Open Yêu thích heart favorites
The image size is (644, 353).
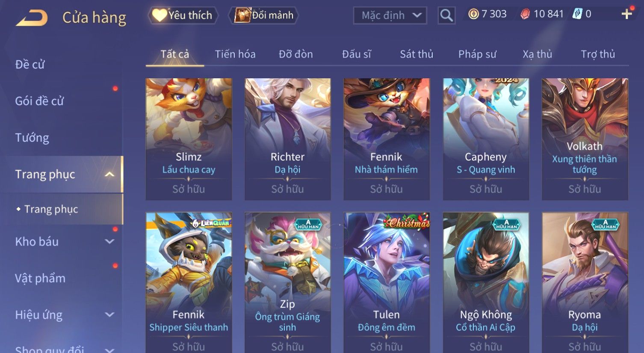(x=183, y=15)
